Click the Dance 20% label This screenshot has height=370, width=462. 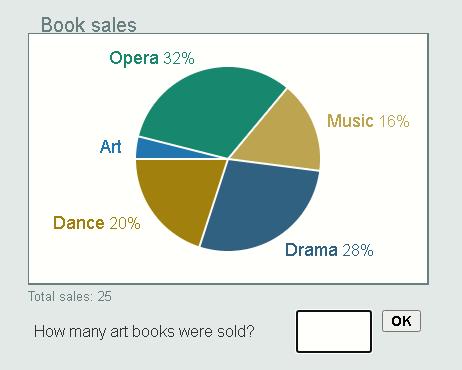pyautogui.click(x=97, y=223)
